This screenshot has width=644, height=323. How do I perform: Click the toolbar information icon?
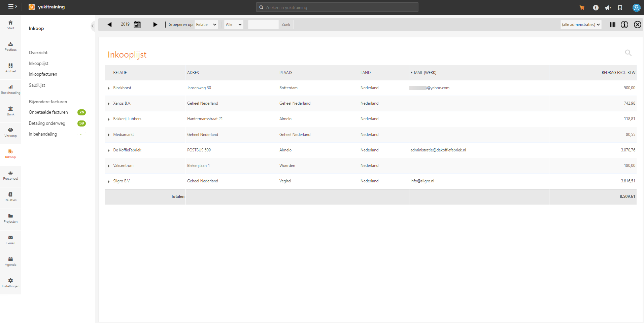coord(624,25)
